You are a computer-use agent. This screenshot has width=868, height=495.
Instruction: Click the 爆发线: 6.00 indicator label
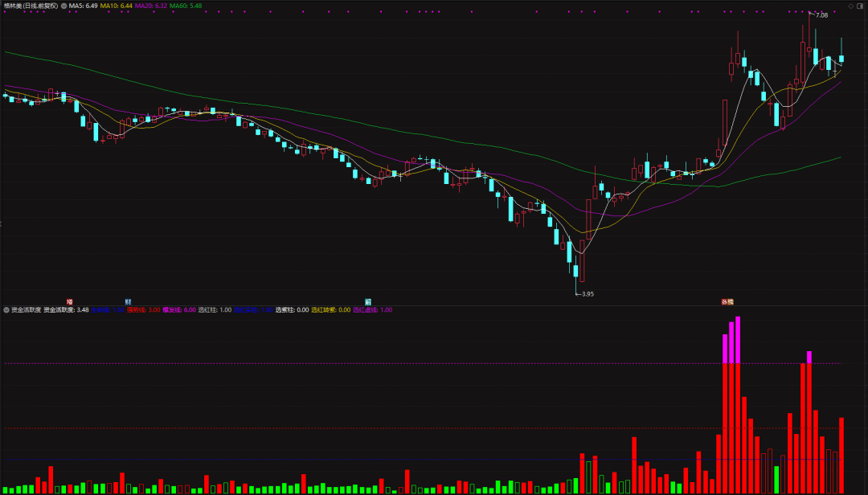[x=178, y=309]
